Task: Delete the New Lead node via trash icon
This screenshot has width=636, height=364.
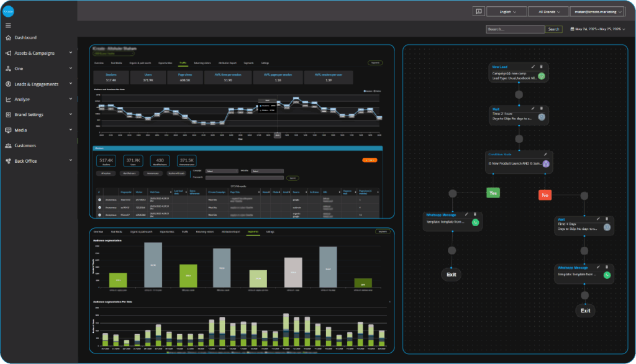Action: (541, 66)
